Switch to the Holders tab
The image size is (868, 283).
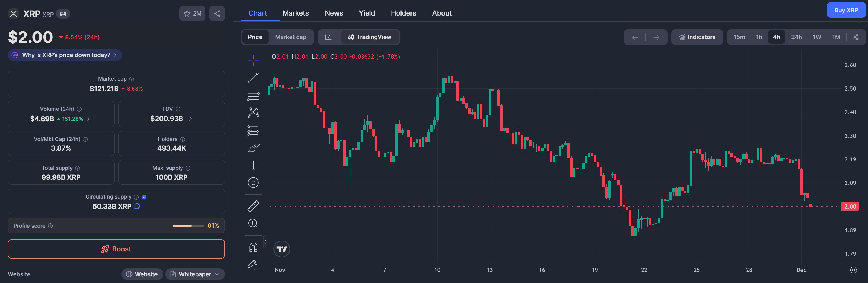(x=403, y=13)
